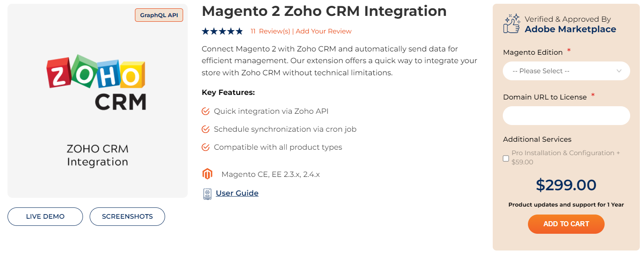This screenshot has width=644, height=253.
Task: Open the LIVE DEMO page
Action: point(45,217)
